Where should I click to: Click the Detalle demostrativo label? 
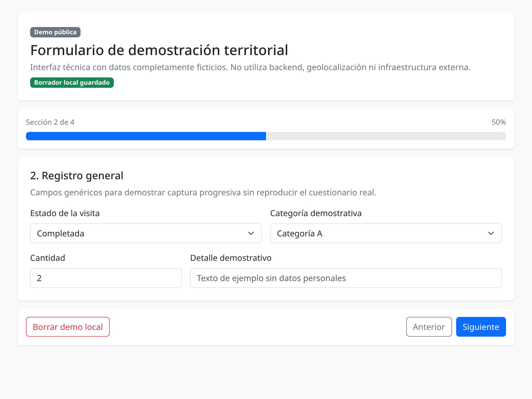[231, 258]
